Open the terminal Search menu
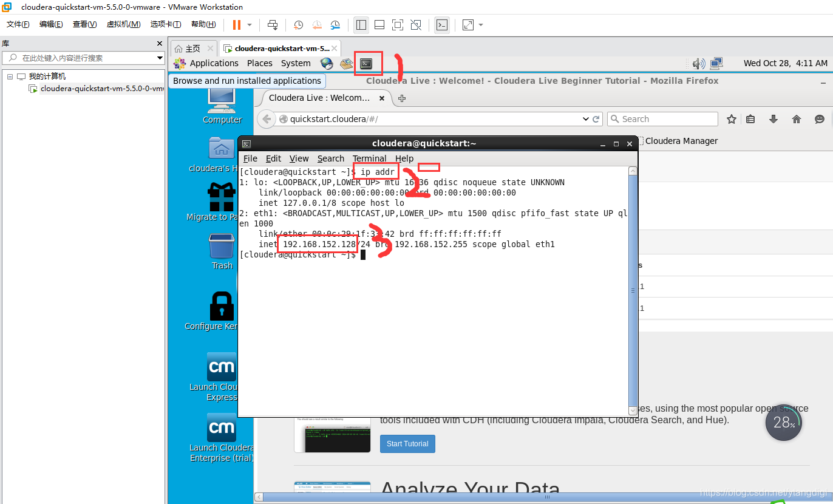833x504 pixels. [330, 158]
